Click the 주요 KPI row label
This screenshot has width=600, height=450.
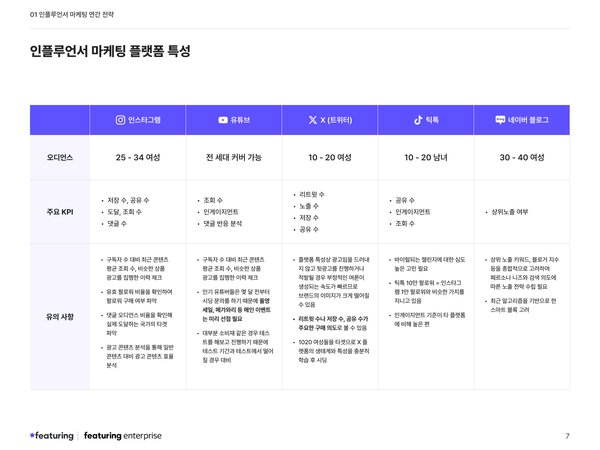coord(60,212)
